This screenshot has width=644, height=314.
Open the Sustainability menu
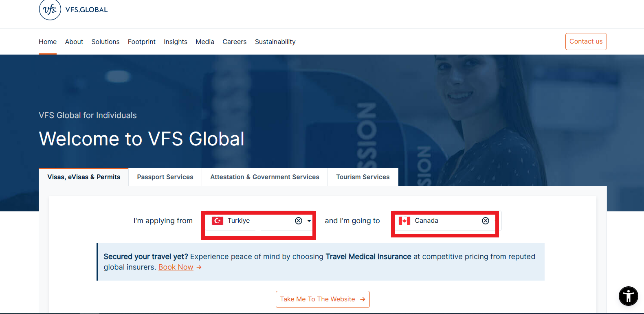coord(275,42)
